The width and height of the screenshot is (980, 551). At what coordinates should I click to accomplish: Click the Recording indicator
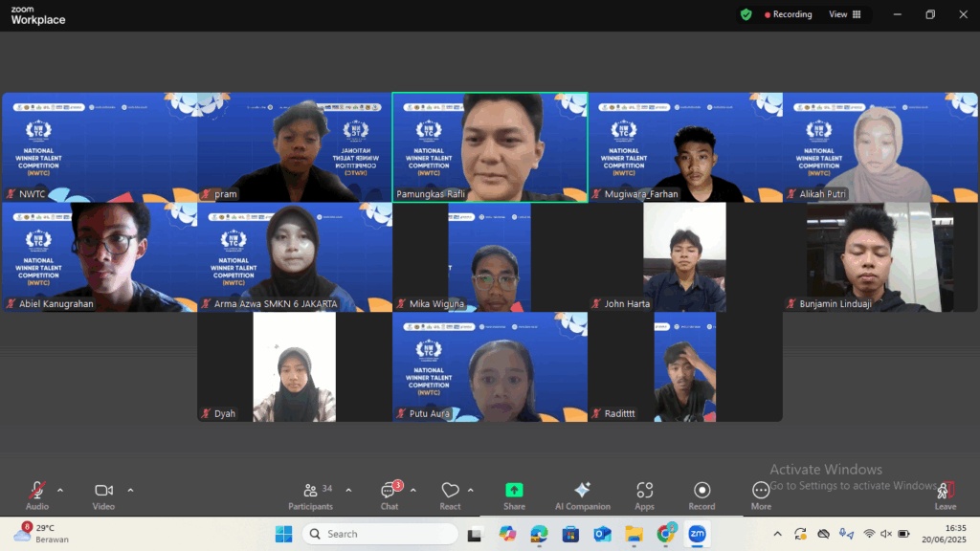coord(789,14)
